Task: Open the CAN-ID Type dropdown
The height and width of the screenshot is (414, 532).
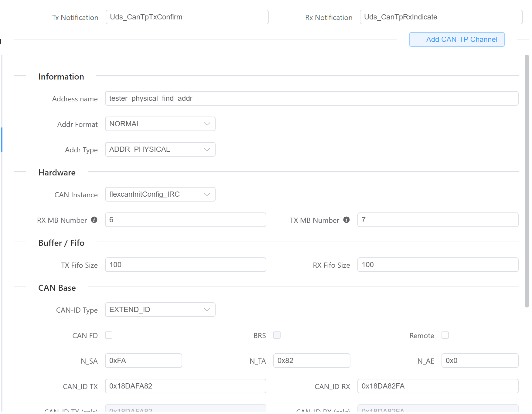Action: point(160,310)
